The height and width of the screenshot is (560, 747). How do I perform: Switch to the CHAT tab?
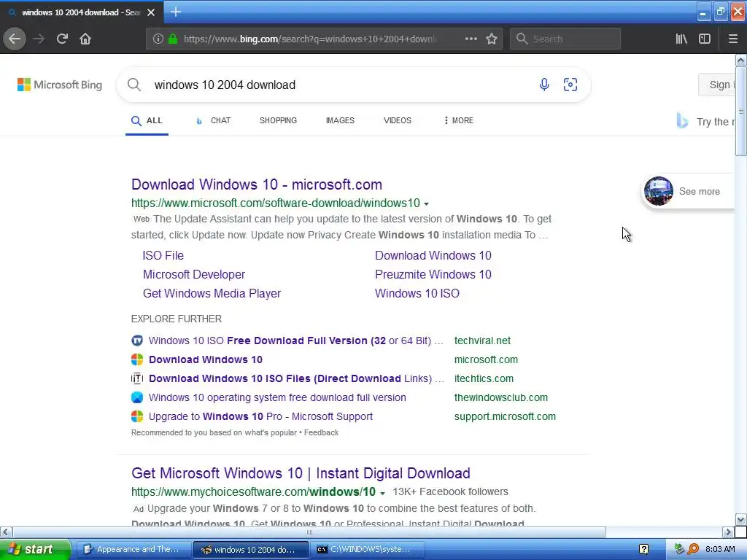pos(214,120)
